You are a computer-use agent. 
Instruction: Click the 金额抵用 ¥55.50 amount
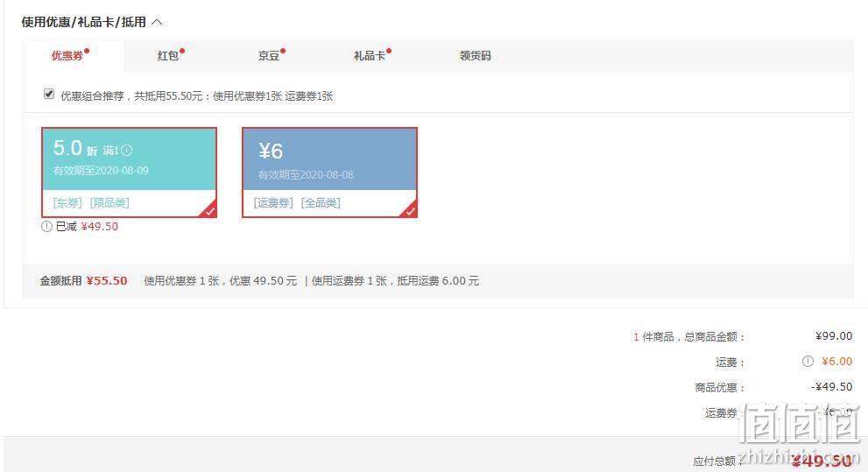(x=107, y=281)
